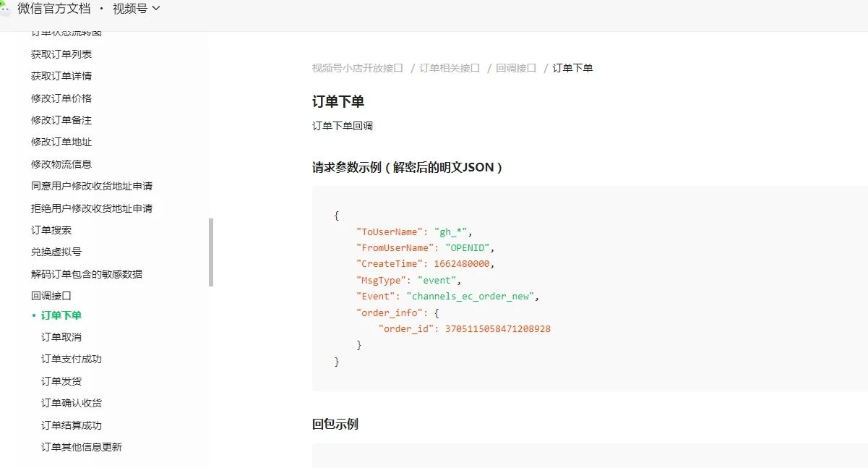The width and height of the screenshot is (868, 468).
Task: Click the 订单下单 breadcrumb text
Action: (572, 68)
